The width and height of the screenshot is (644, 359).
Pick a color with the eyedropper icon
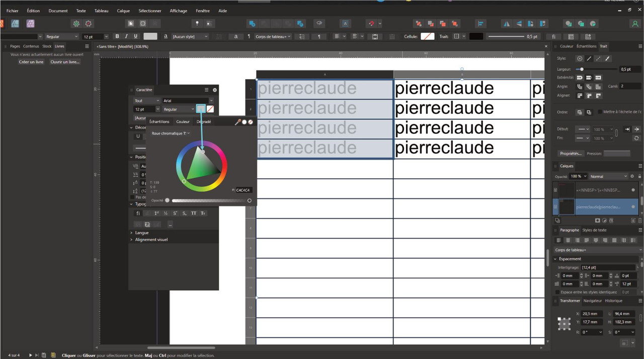point(238,121)
